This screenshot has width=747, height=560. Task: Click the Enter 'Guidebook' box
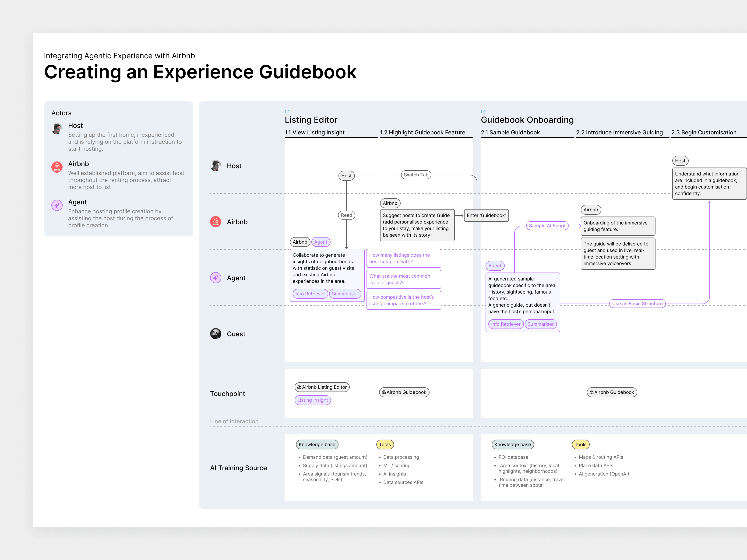point(486,215)
